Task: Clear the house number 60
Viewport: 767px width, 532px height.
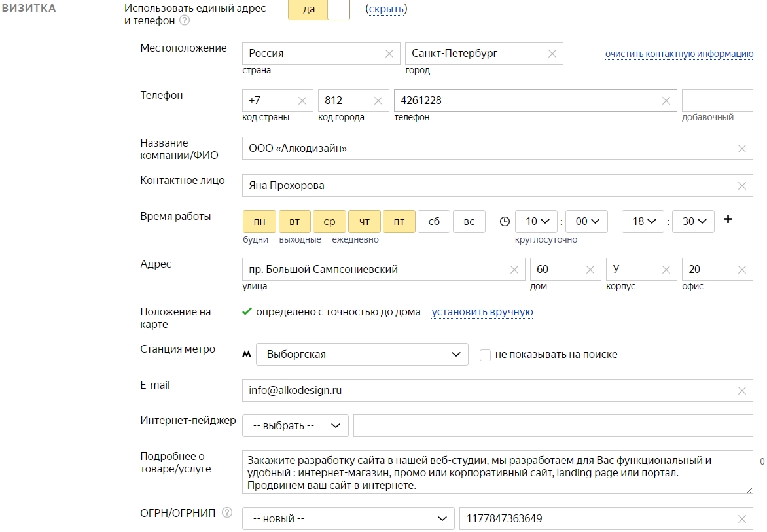Action: coord(590,270)
